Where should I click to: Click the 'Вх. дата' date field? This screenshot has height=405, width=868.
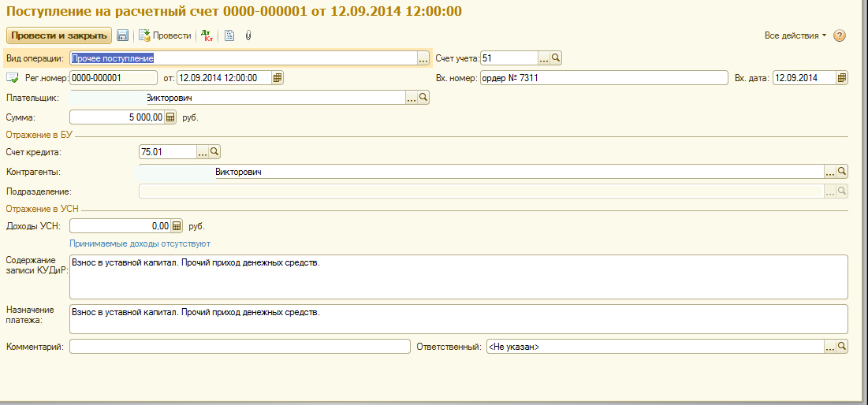point(804,78)
